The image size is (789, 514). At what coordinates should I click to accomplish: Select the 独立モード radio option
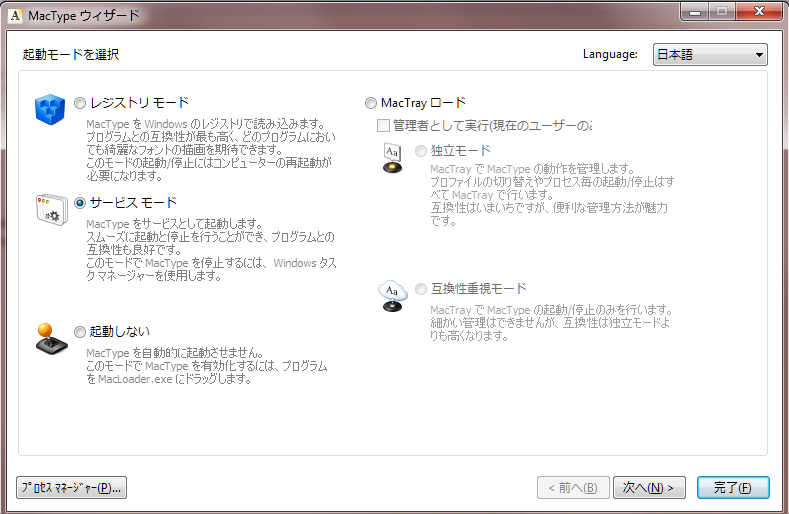coord(421,151)
